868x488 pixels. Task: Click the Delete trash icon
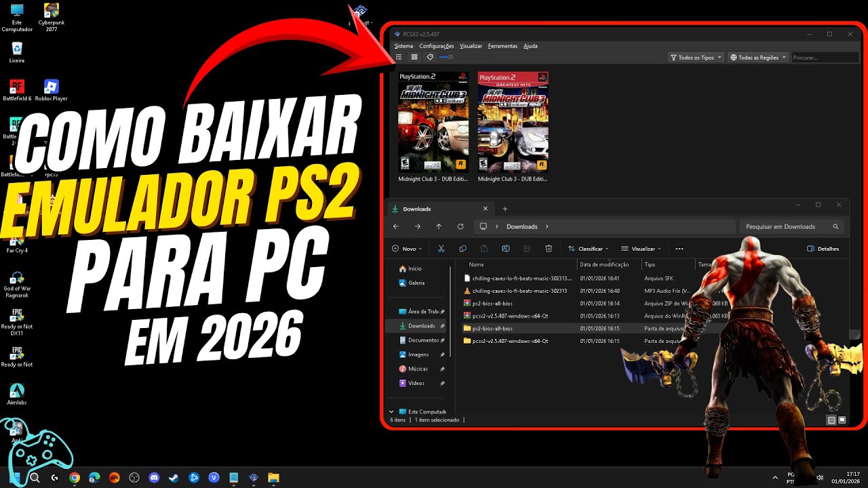[x=549, y=249]
